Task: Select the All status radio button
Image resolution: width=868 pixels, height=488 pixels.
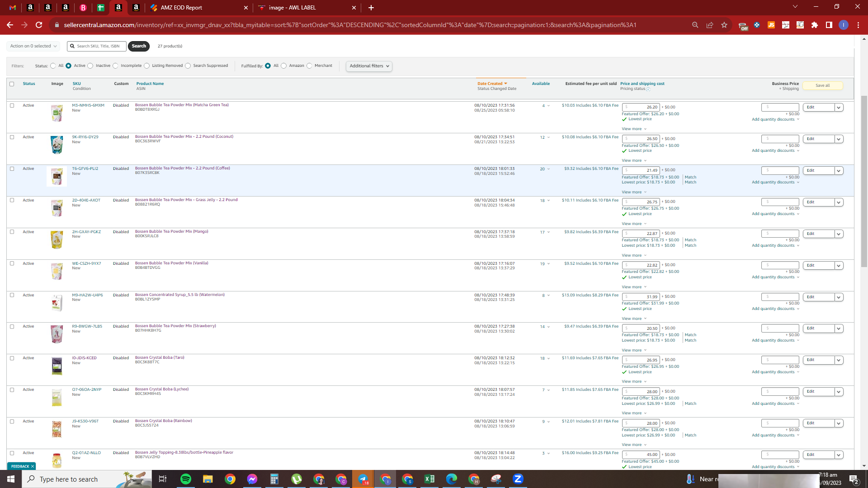Action: point(53,66)
